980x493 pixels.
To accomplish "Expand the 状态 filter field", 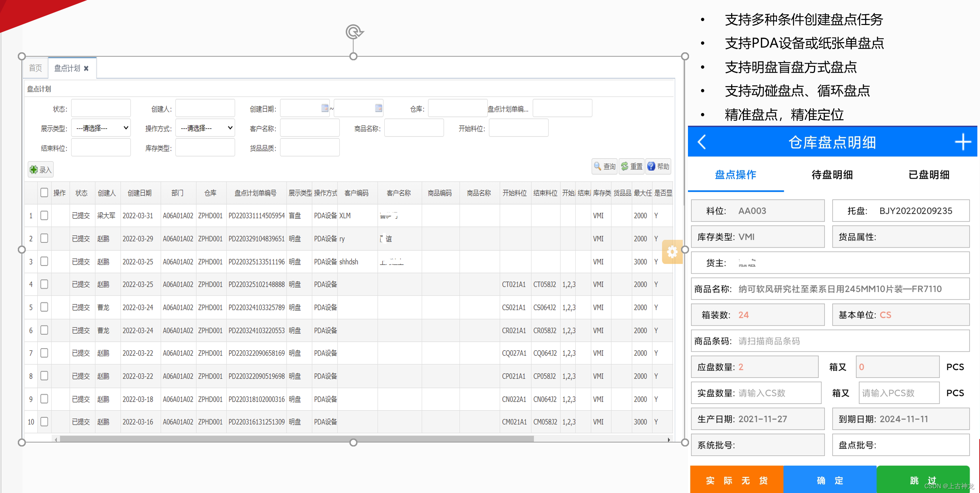I will pos(101,108).
